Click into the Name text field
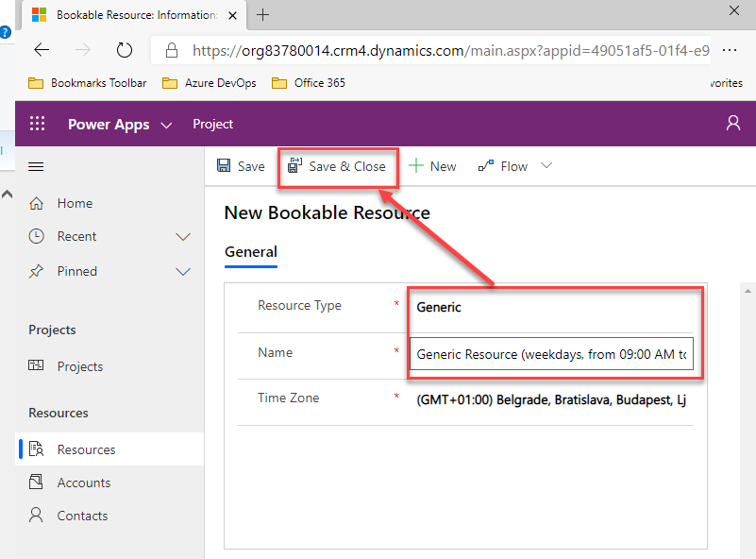 point(551,354)
